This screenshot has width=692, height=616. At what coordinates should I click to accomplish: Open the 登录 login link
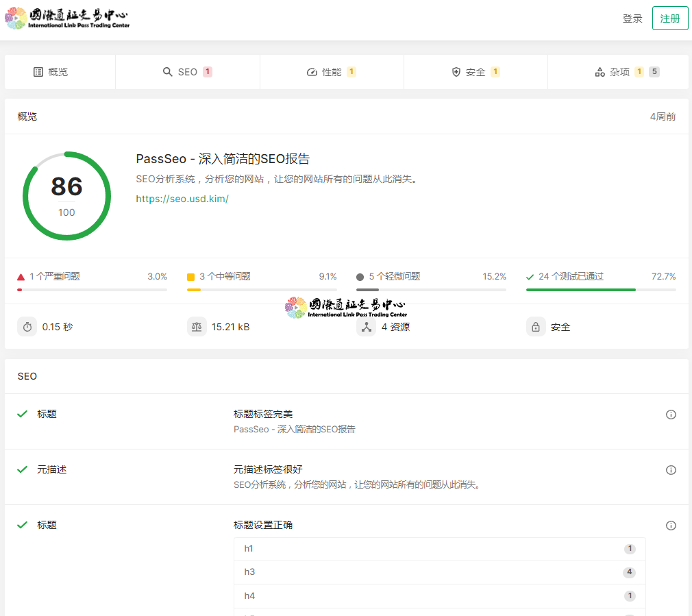coord(632,19)
